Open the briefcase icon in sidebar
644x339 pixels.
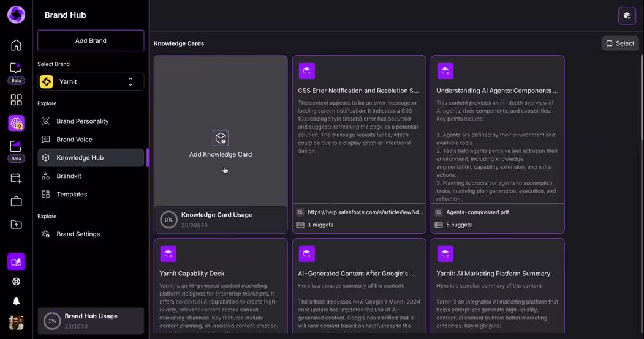16,201
